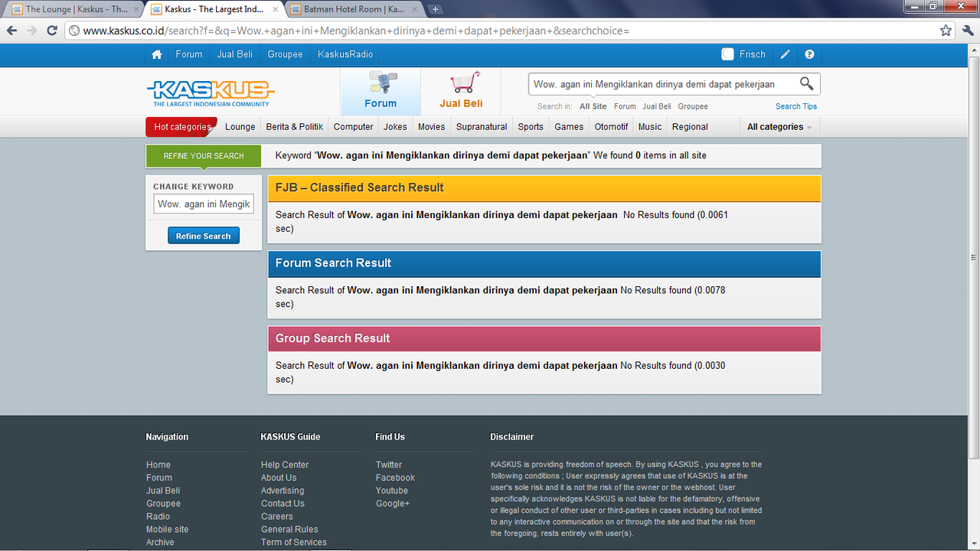Open the Supranatural category
This screenshot has height=551, width=980.
coord(482,127)
